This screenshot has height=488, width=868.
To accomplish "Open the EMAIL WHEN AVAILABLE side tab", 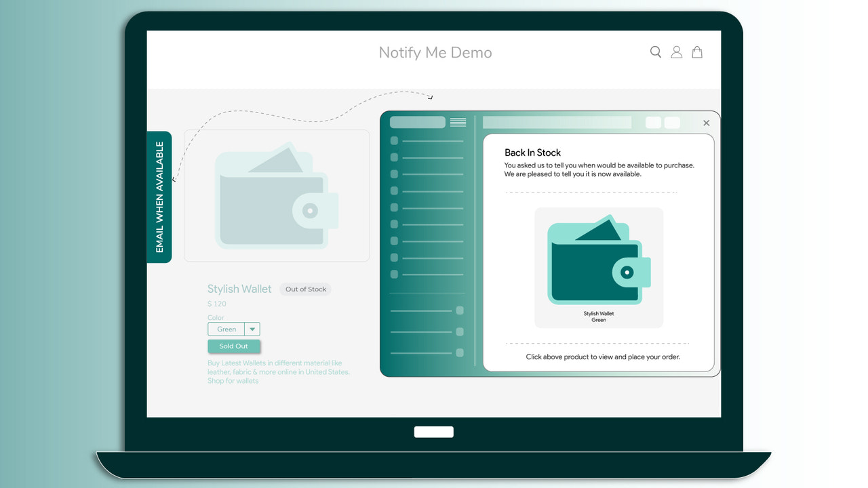I will point(160,197).
